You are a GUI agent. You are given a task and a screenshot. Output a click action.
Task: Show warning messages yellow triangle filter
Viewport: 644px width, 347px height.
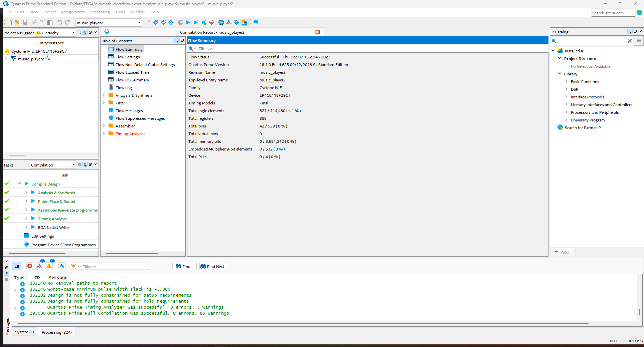pyautogui.click(x=49, y=266)
